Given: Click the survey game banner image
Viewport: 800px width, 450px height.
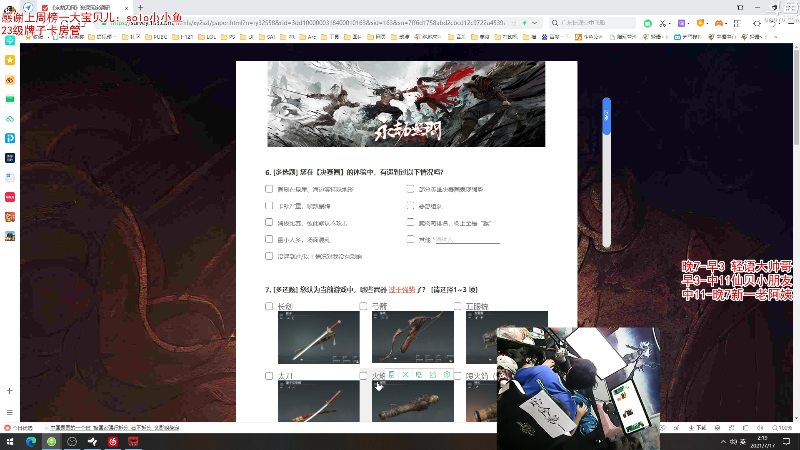Looking at the screenshot, I should [406, 104].
